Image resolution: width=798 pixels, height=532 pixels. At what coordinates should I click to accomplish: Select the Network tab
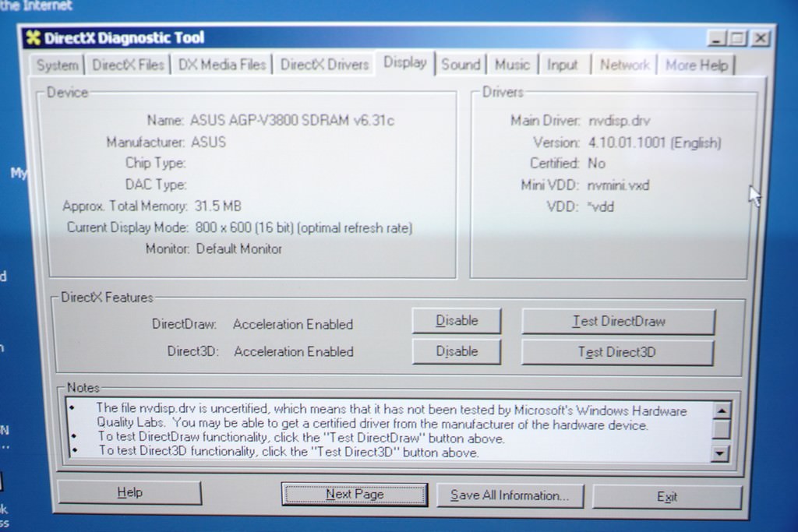tap(624, 65)
